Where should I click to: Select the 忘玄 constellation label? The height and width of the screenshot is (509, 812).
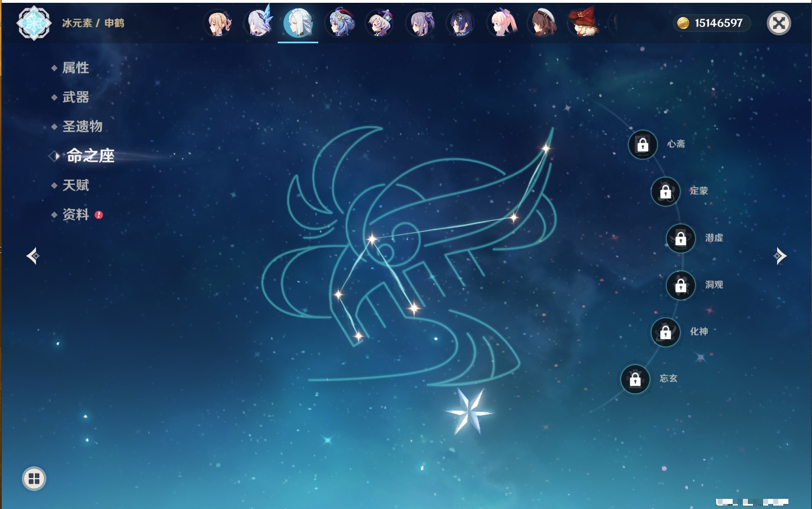pos(669,379)
